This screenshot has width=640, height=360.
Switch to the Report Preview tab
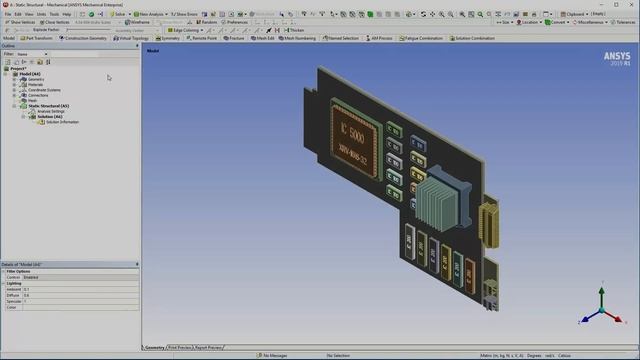pyautogui.click(x=208, y=348)
